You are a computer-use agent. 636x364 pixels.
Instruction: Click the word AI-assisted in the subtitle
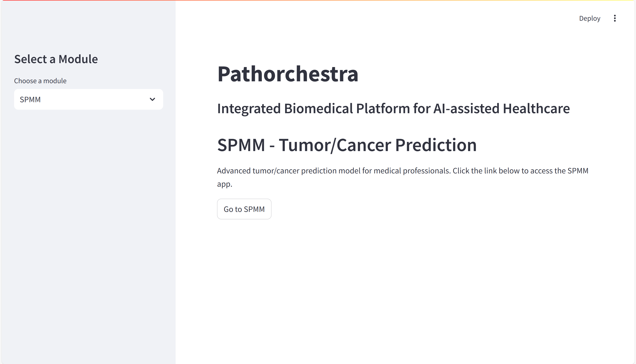[466, 108]
